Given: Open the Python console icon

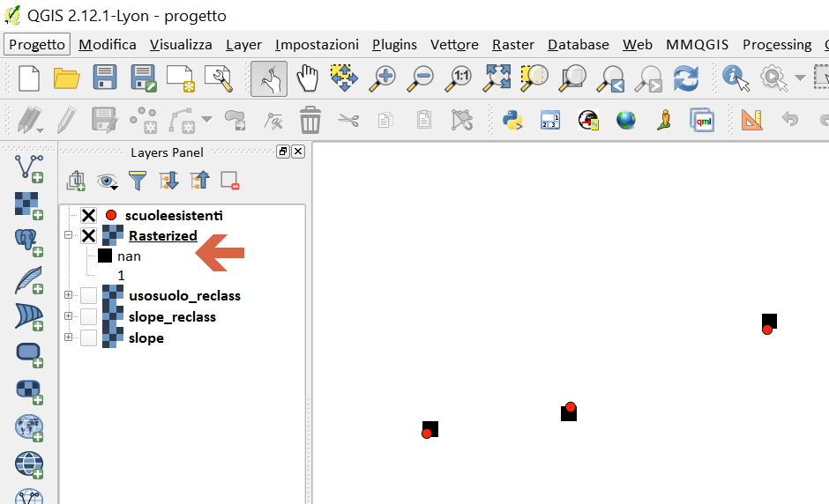Looking at the screenshot, I should [513, 119].
